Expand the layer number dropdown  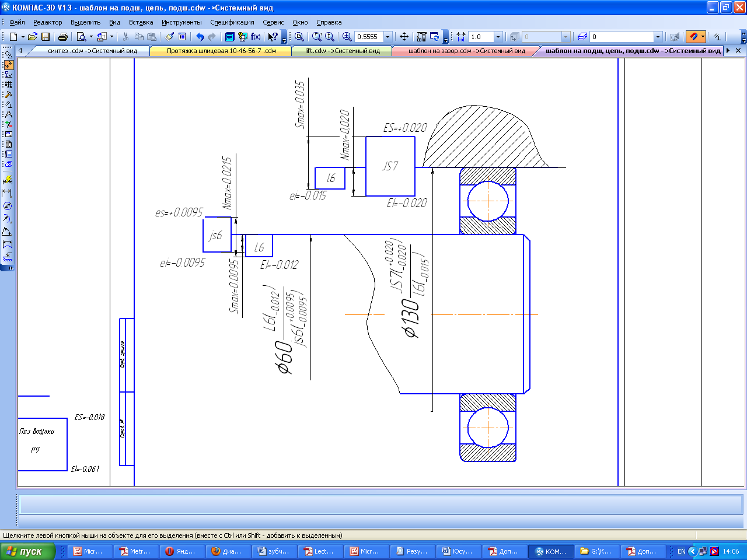click(x=658, y=37)
